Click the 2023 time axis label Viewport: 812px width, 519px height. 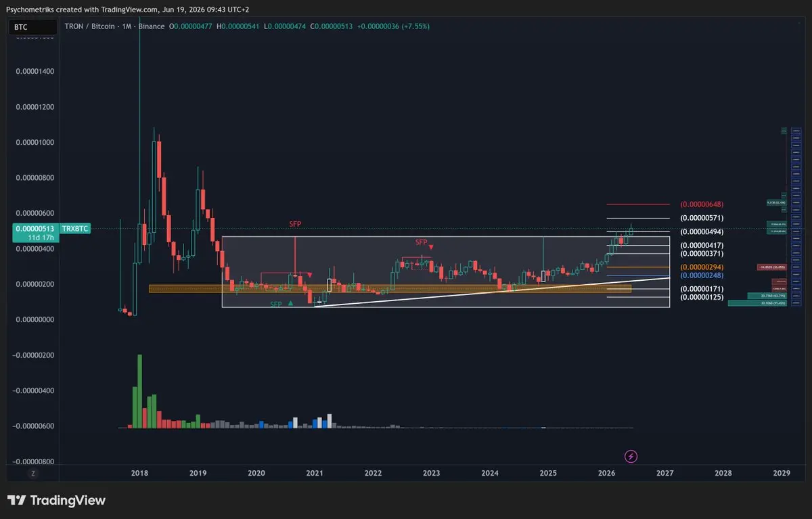[x=431, y=474]
